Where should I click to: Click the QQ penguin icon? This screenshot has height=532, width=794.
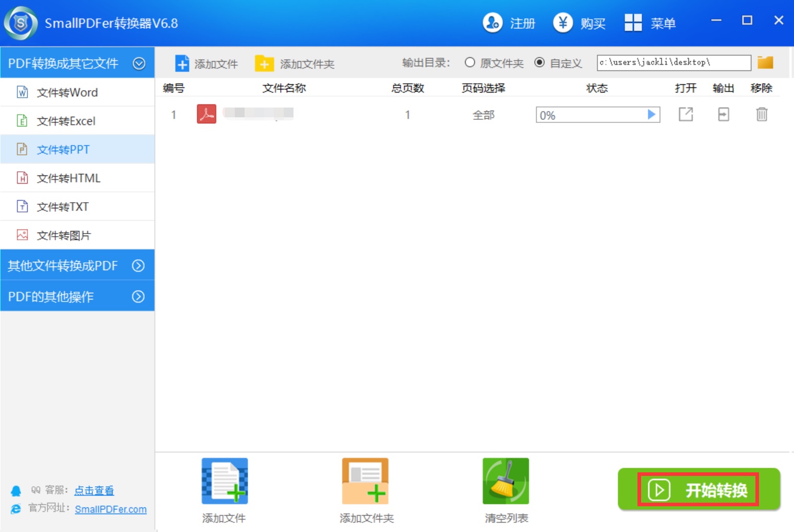[16, 490]
